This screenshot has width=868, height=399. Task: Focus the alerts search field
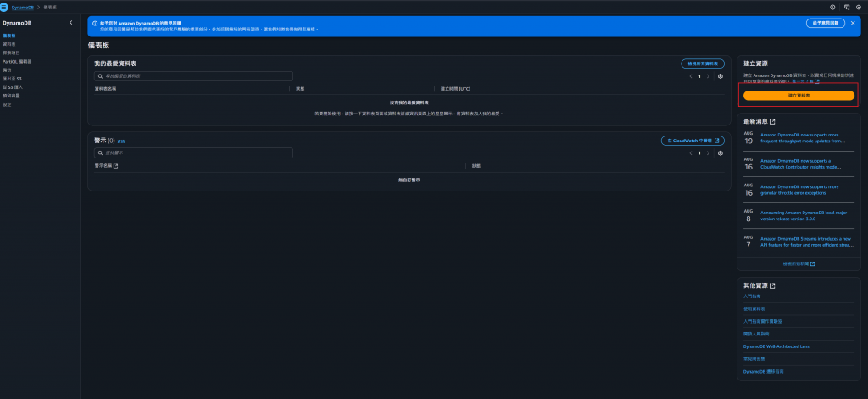click(193, 152)
